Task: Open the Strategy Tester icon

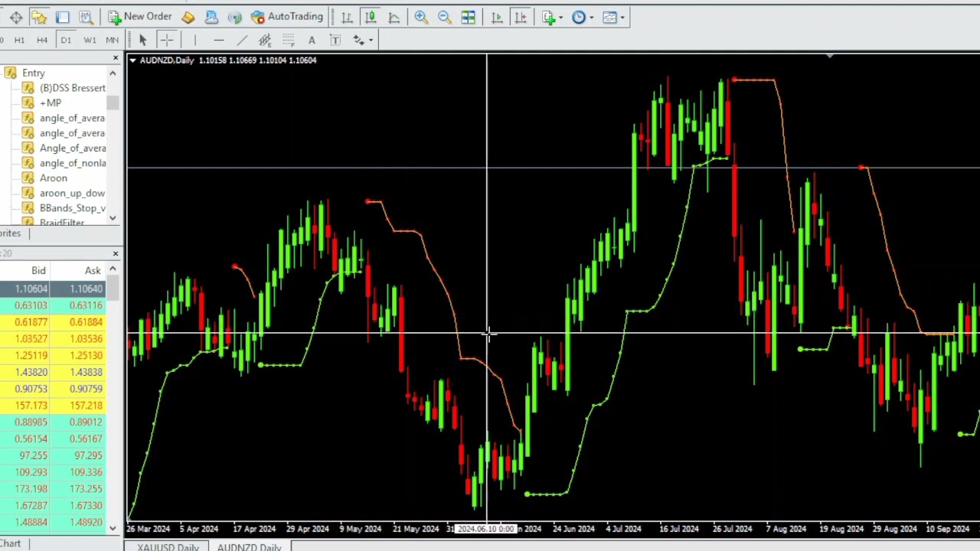Action: click(86, 16)
